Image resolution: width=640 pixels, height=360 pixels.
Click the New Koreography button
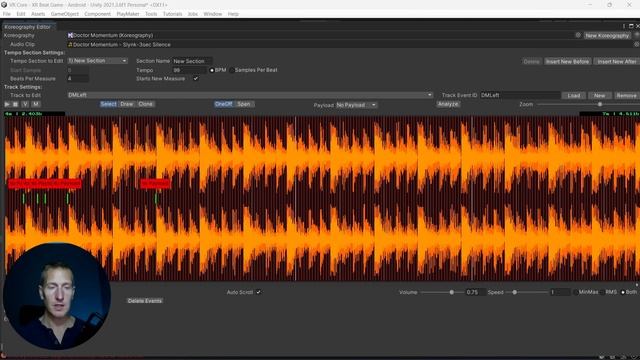(x=607, y=36)
